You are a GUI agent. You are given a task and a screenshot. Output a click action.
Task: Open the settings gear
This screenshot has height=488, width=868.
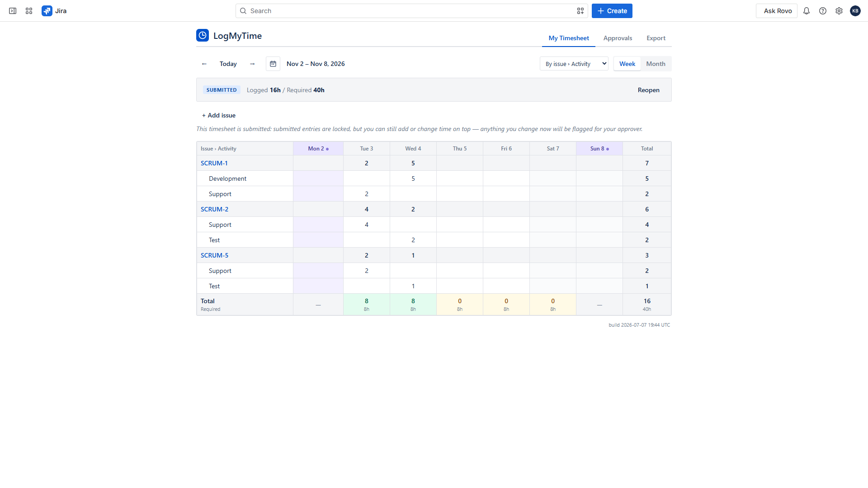pyautogui.click(x=839, y=11)
